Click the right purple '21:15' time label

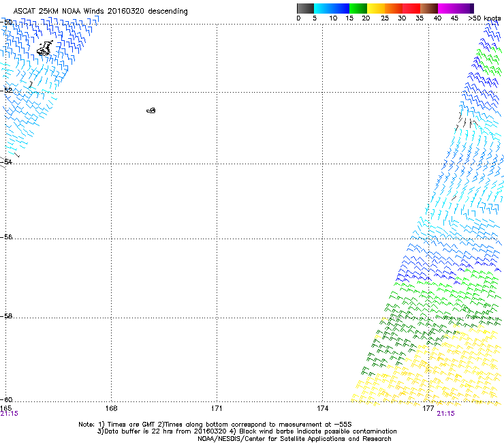(445, 414)
